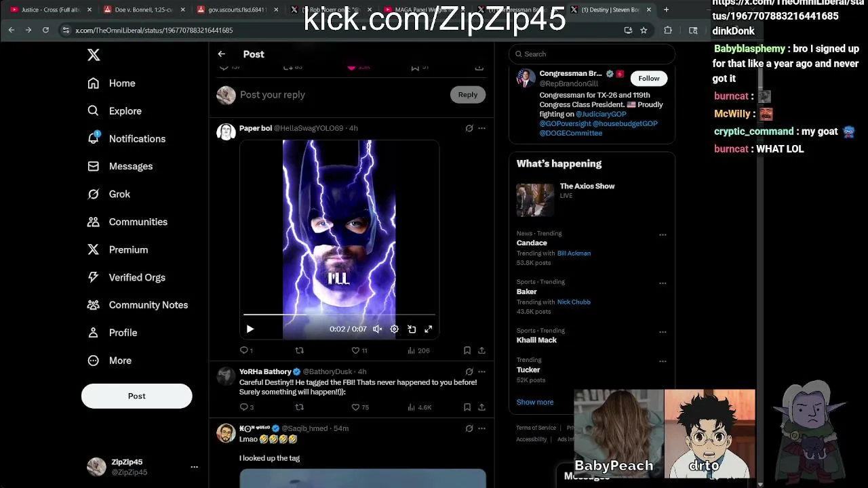The height and width of the screenshot is (488, 868).
Task: Click the Post your reply field
Action: click(339, 95)
